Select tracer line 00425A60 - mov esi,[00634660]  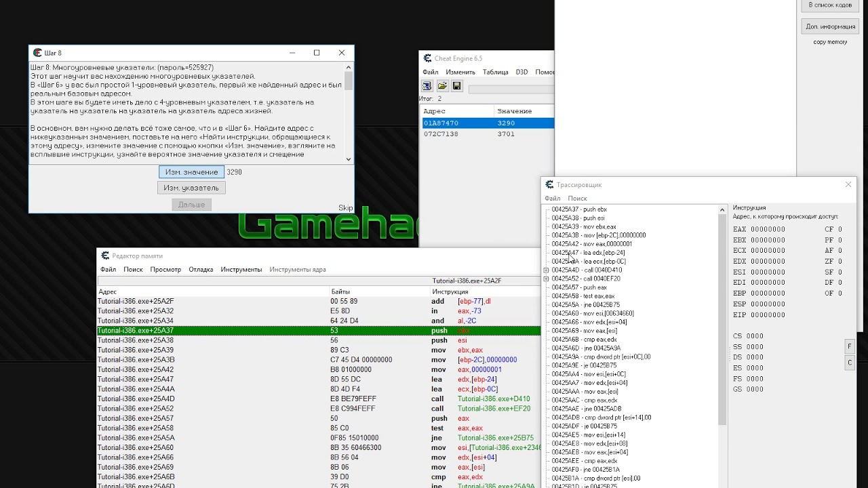point(593,314)
